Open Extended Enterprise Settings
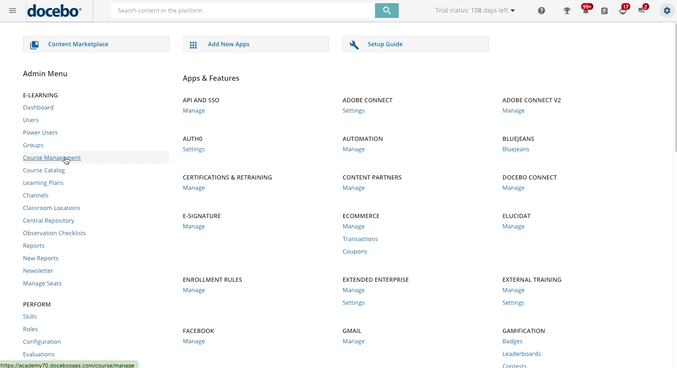Viewport: 677px width, 368px height. (x=354, y=303)
